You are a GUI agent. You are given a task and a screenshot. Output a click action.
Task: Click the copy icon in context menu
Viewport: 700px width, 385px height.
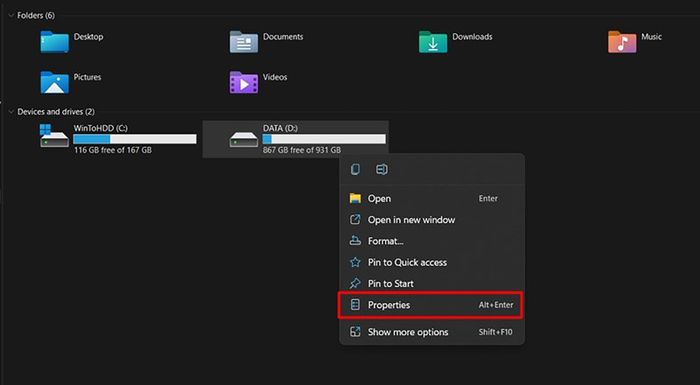pyautogui.click(x=355, y=169)
